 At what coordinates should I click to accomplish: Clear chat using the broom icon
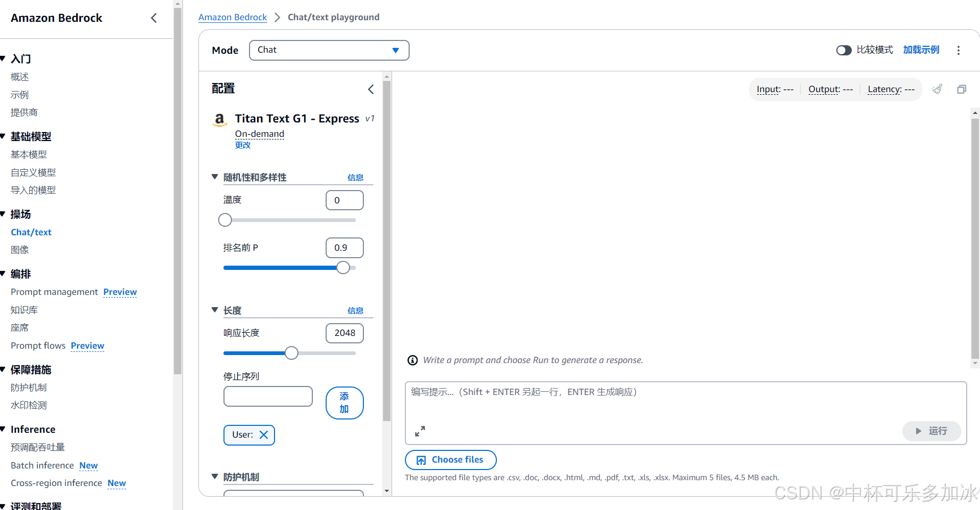(937, 89)
